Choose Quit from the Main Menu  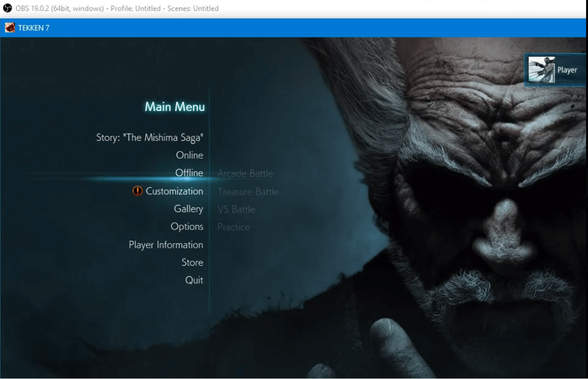point(194,280)
